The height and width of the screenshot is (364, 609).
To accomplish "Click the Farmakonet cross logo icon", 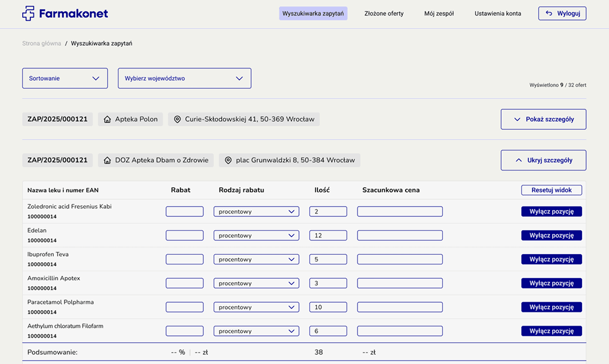I will click(x=28, y=13).
